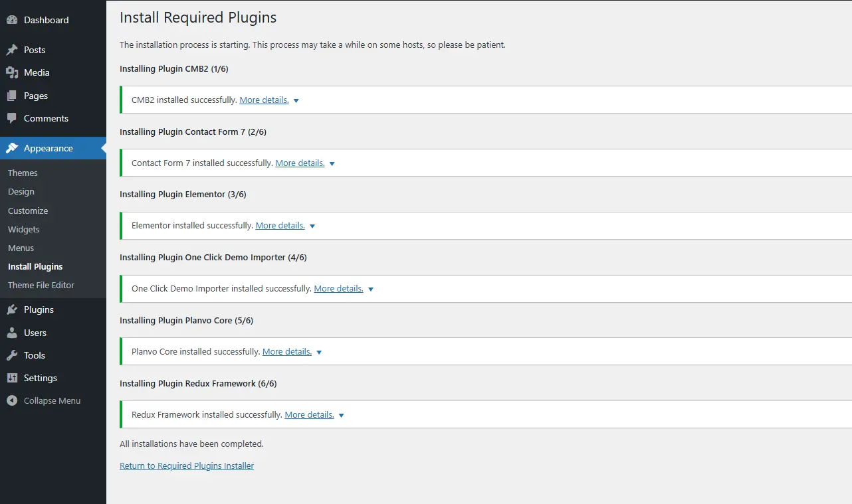Click 'All installations have been completed.' text

coord(191,444)
